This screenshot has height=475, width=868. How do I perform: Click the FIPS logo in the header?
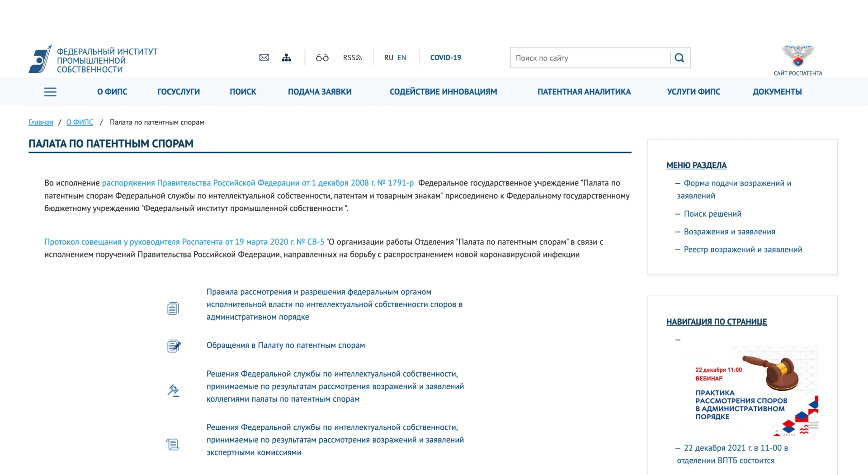(93, 59)
